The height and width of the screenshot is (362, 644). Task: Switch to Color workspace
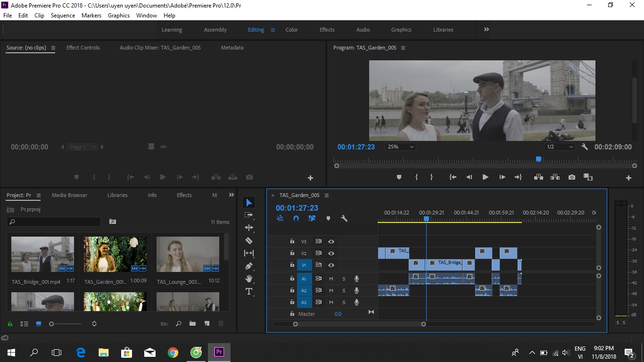point(292,30)
